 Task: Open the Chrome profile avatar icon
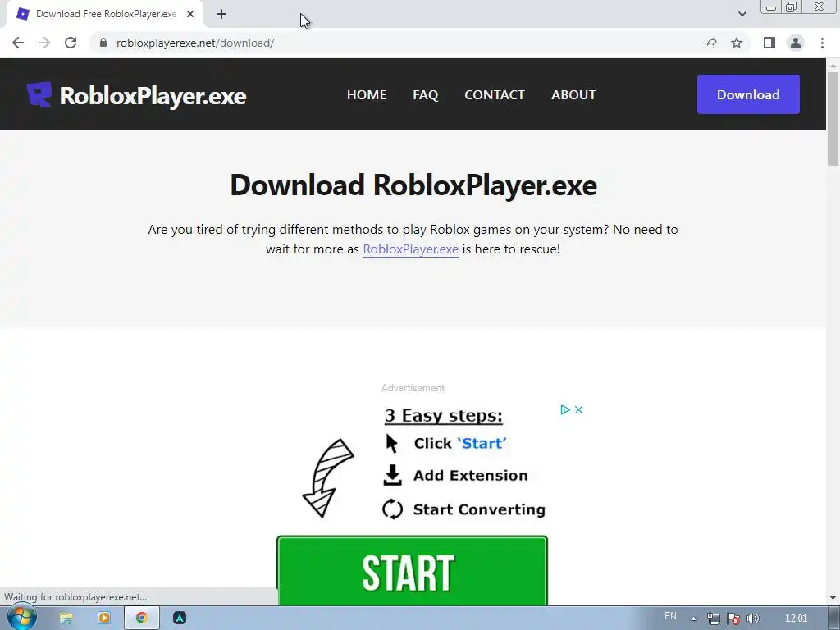pos(796,43)
